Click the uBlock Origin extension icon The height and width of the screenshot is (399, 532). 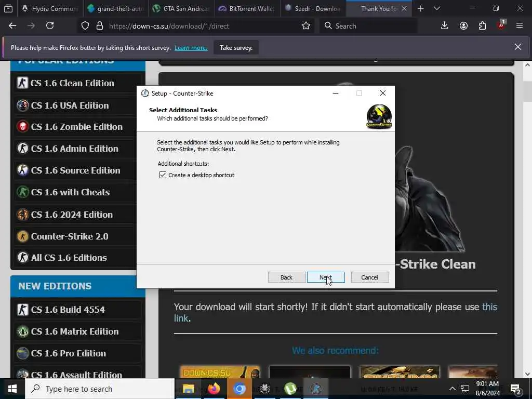click(501, 26)
